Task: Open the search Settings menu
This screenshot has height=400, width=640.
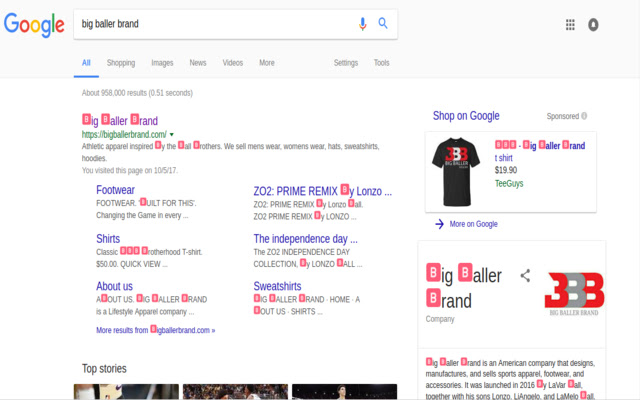Action: 346,63
